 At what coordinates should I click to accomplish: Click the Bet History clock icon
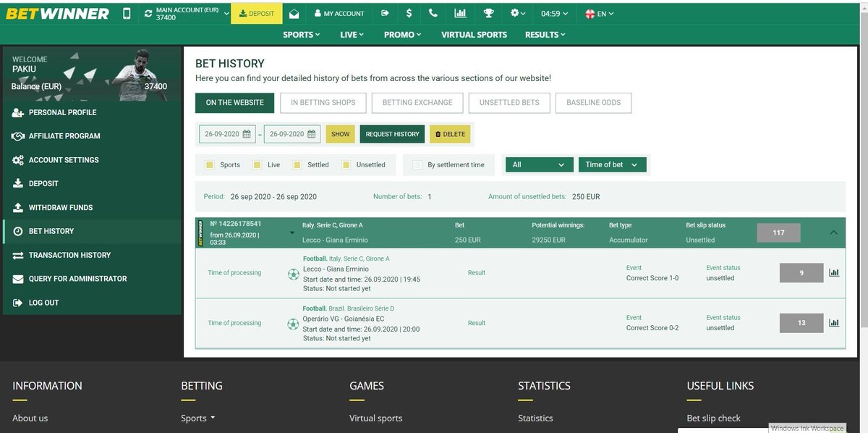pyautogui.click(x=18, y=231)
